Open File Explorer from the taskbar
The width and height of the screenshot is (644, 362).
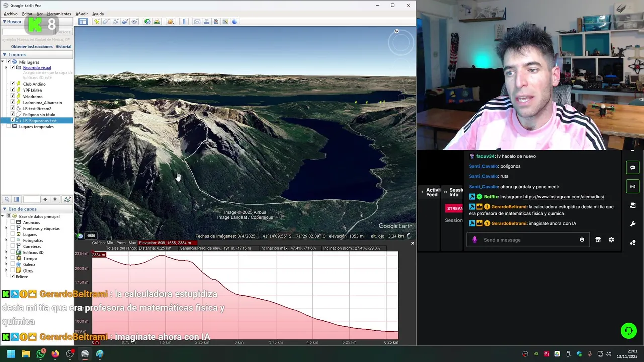click(x=26, y=354)
